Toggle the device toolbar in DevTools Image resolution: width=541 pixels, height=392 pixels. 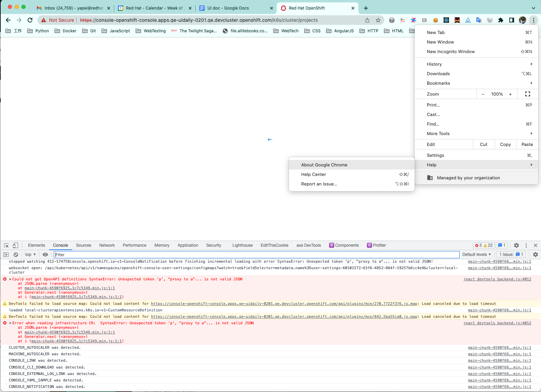tap(15, 245)
